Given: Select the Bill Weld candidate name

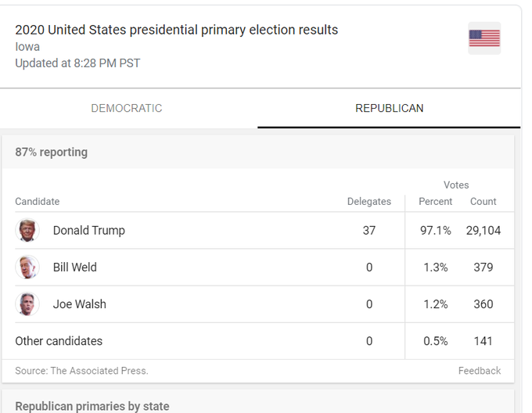Looking at the screenshot, I should tap(74, 268).
